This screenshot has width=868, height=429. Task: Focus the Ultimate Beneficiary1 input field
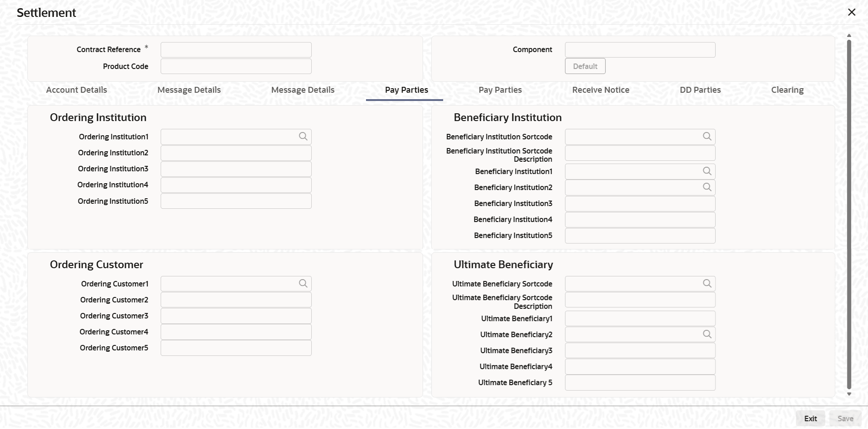point(640,318)
